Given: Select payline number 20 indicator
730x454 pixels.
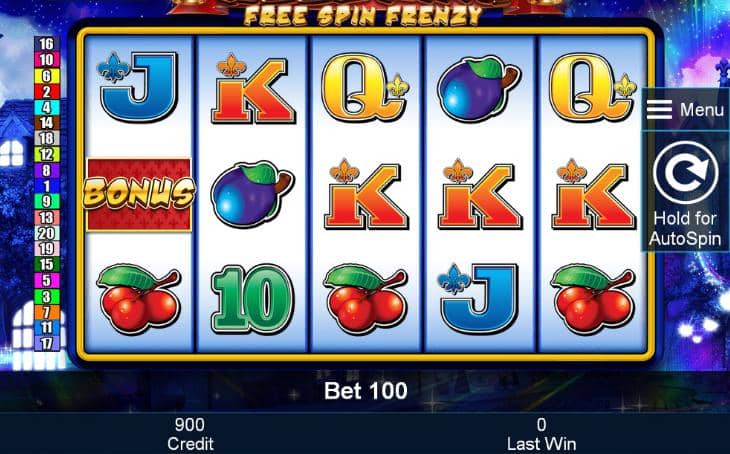Looking at the screenshot, I should click(47, 233).
